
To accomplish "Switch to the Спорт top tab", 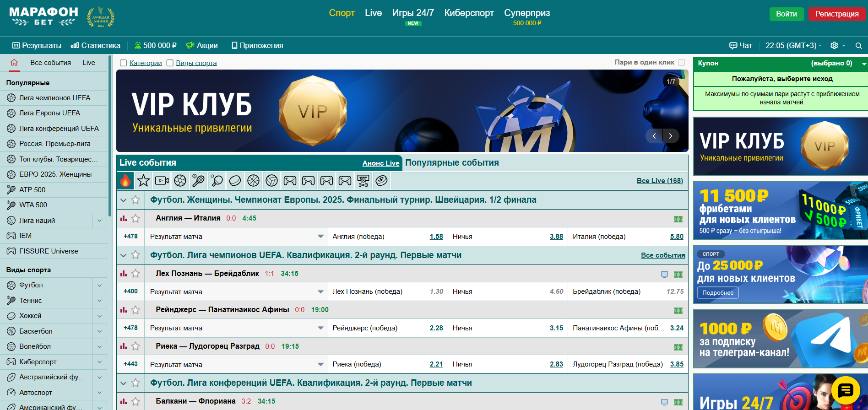I will pos(342,13).
